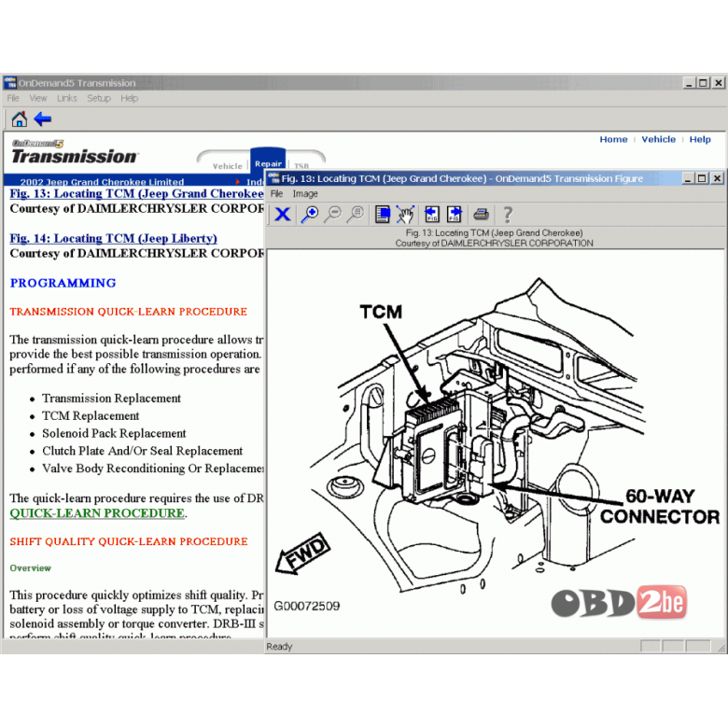This screenshot has height=728, width=728.
Task: Open the File menu in main window
Action: (x=13, y=98)
